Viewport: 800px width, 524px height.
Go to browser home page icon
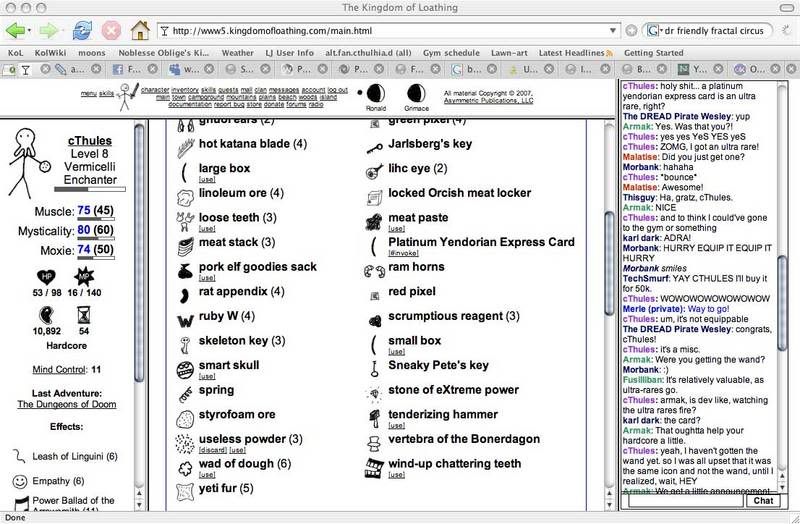pyautogui.click(x=140, y=31)
